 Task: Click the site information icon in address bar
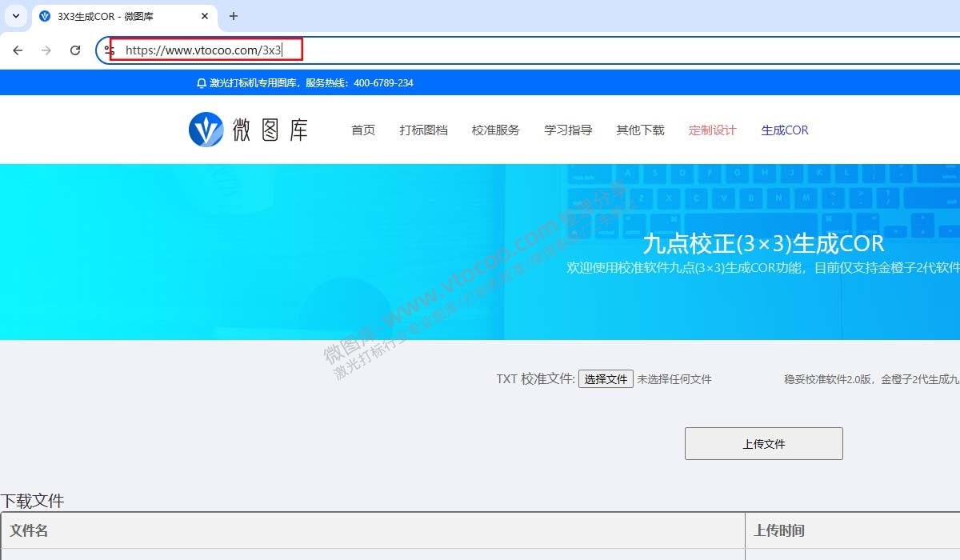tap(108, 50)
